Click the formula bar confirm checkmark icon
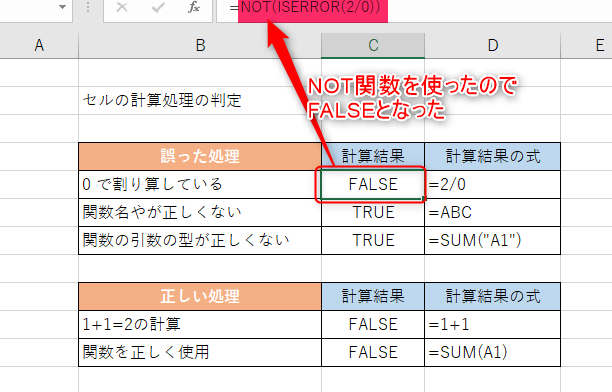The image size is (612, 392). pos(158,7)
